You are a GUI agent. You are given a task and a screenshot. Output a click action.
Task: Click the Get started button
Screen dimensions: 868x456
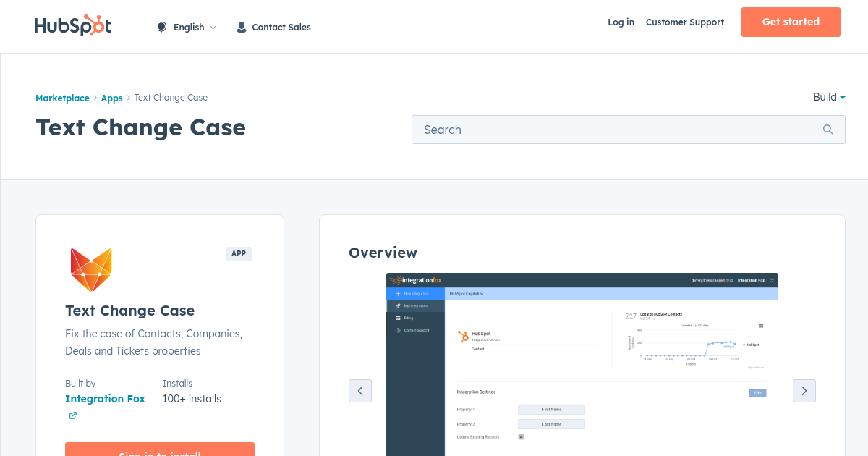click(791, 22)
